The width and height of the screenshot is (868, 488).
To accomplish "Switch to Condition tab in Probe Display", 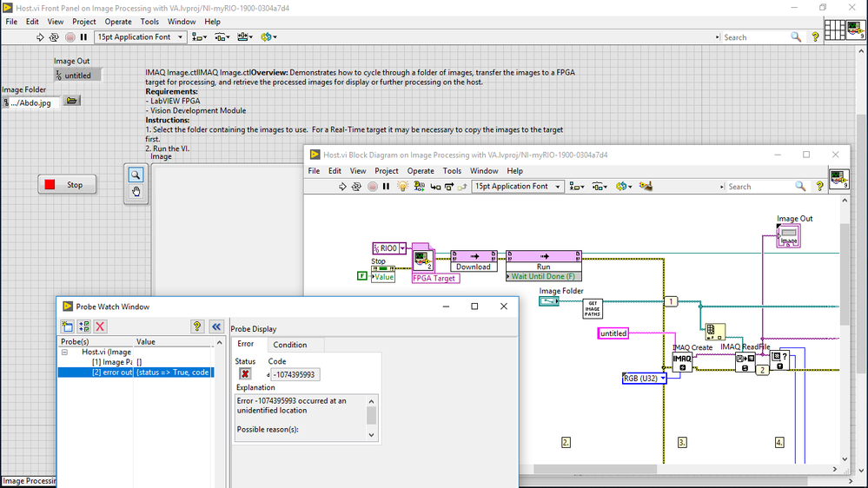I will click(290, 345).
